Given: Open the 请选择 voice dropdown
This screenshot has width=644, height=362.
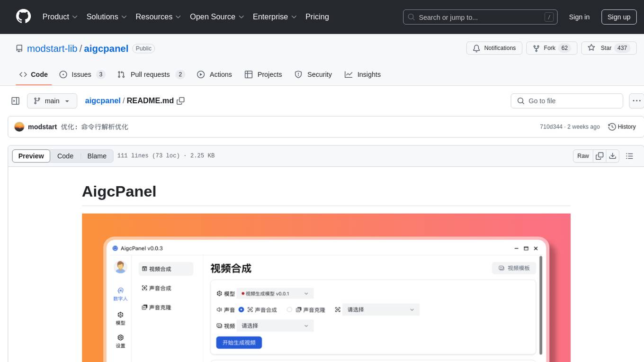Looking at the screenshot, I should (x=381, y=310).
